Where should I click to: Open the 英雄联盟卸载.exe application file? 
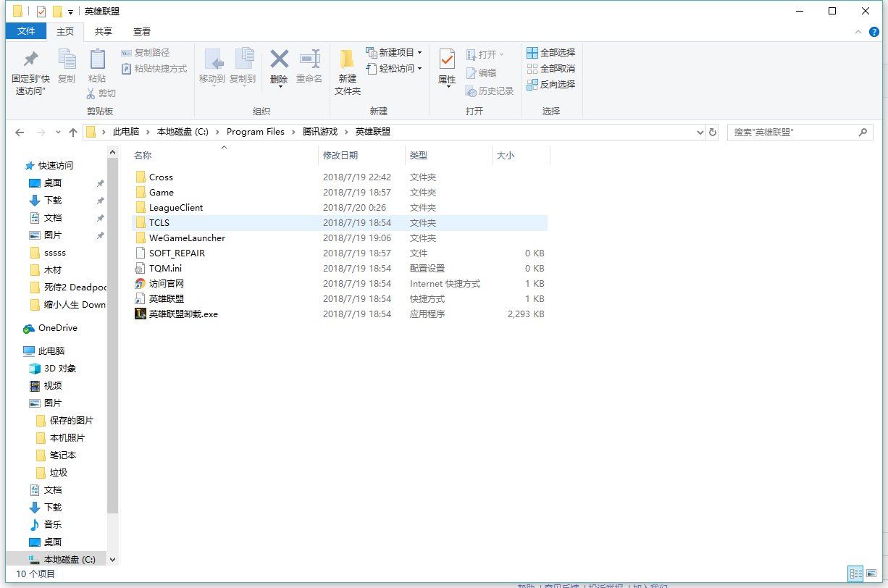click(x=183, y=314)
